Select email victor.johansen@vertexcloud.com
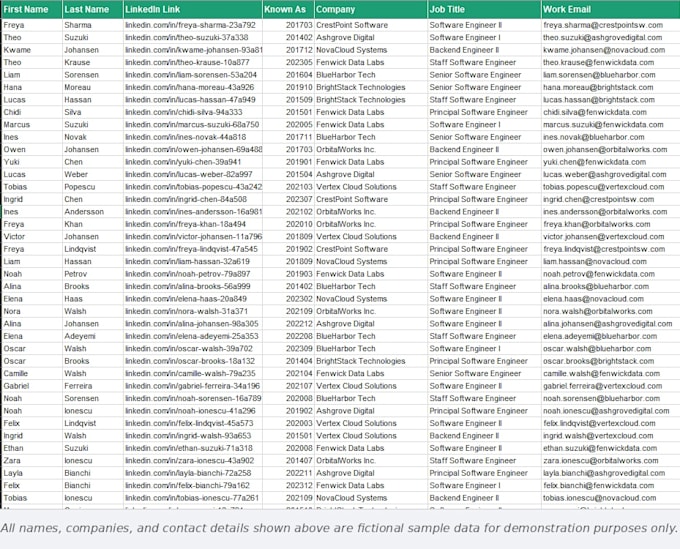Viewport: 680px width, 549px height. point(611,237)
